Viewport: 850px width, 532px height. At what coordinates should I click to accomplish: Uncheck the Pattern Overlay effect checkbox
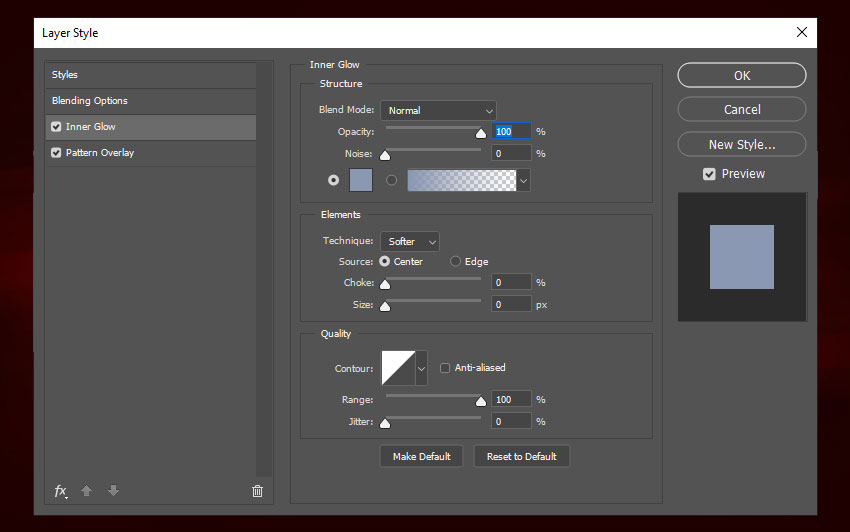(x=56, y=153)
